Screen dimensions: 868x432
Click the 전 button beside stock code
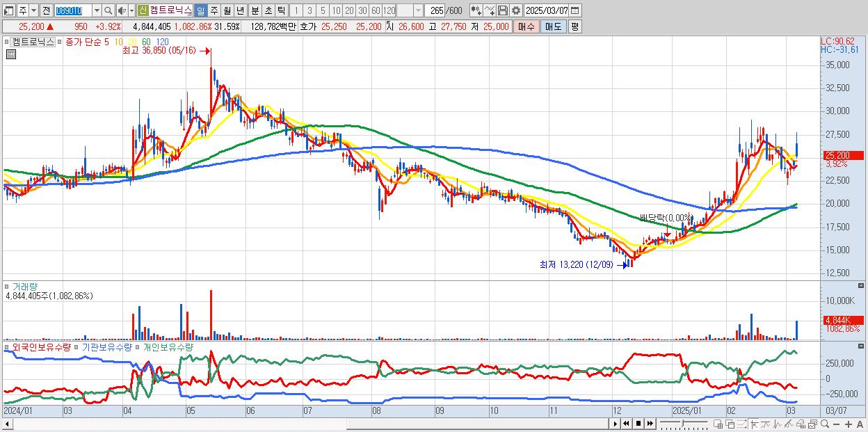pos(46,10)
